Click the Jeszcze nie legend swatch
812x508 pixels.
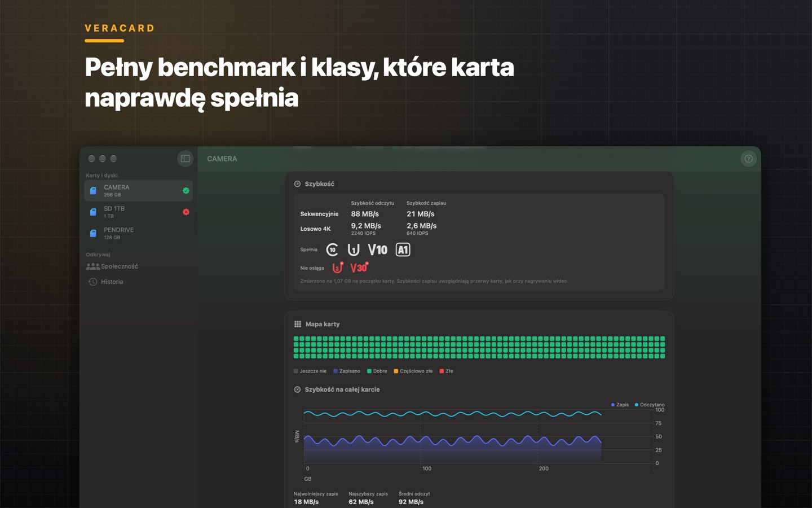tap(296, 371)
